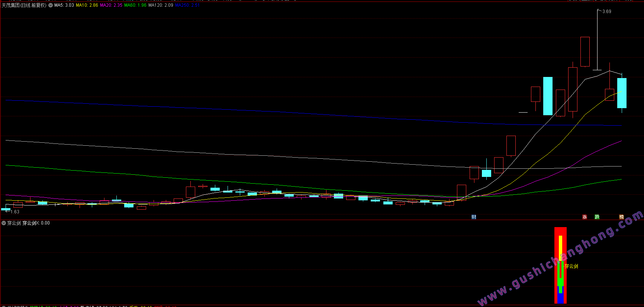The image size is (644, 307).
Task: Click the red 涨 marker icon
Action: 585,217
